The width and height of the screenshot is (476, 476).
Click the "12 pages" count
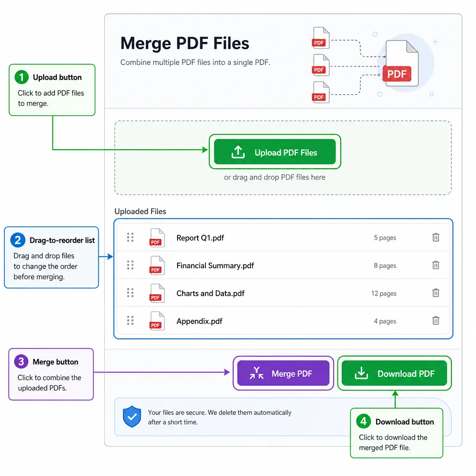coord(383,294)
